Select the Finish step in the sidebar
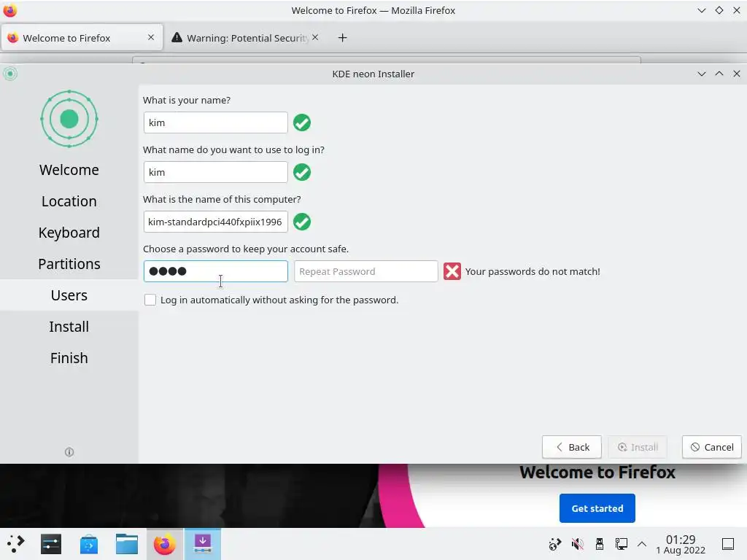The width and height of the screenshot is (747, 560). coord(69,358)
